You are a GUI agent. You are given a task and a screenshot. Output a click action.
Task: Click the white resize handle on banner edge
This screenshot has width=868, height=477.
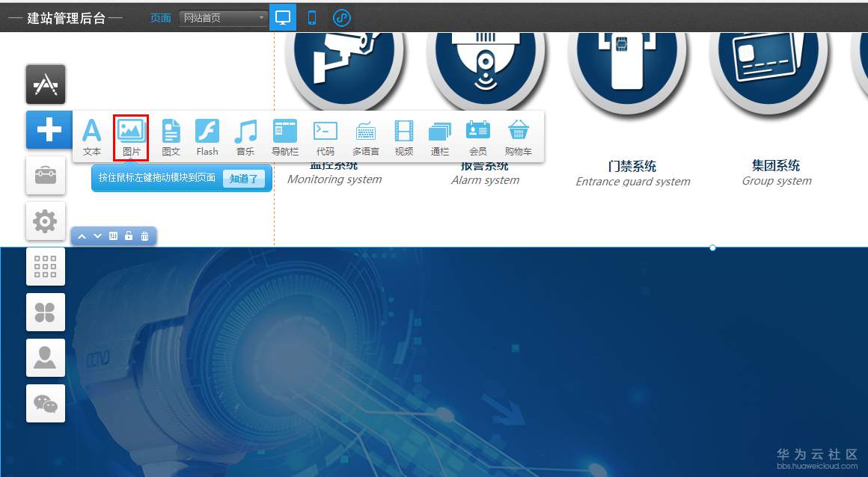(x=712, y=248)
